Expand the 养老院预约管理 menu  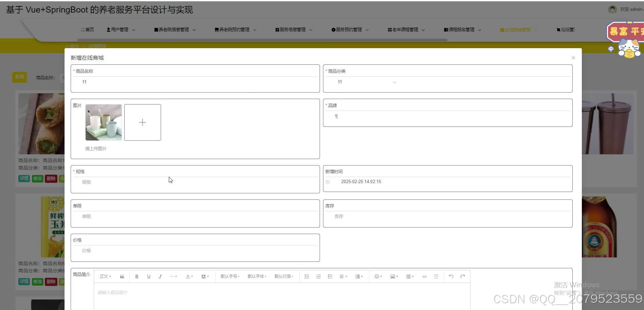coord(235,30)
